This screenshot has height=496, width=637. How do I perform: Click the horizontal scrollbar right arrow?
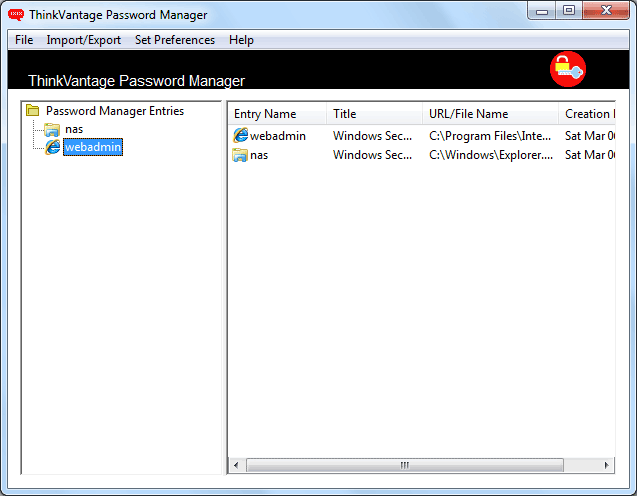(607, 465)
